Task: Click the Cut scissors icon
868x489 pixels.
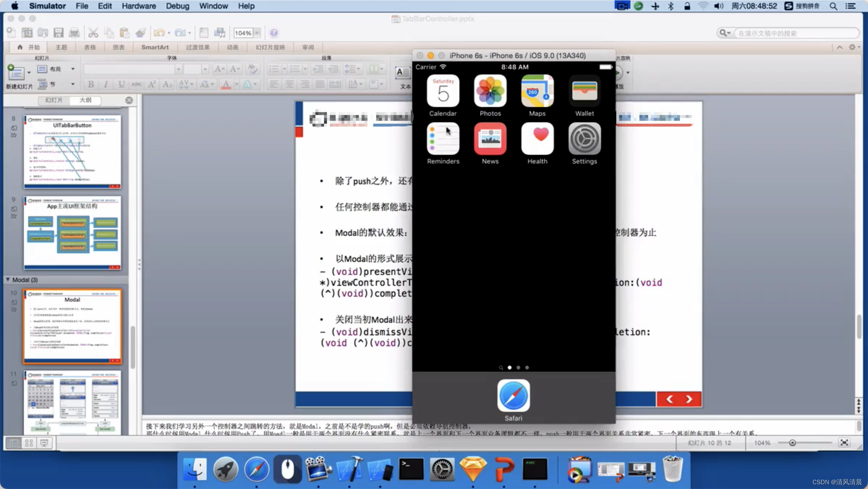Action: pyautogui.click(x=93, y=33)
